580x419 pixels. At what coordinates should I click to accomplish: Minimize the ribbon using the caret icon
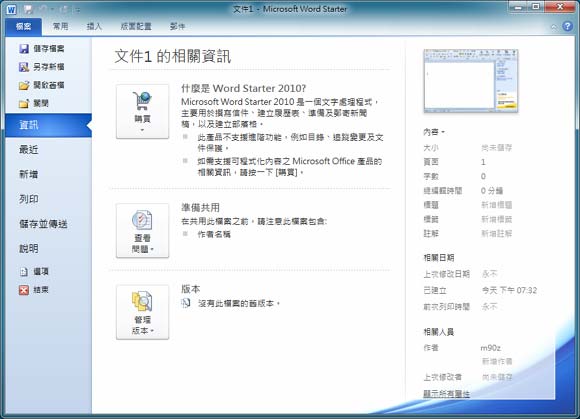tap(554, 27)
